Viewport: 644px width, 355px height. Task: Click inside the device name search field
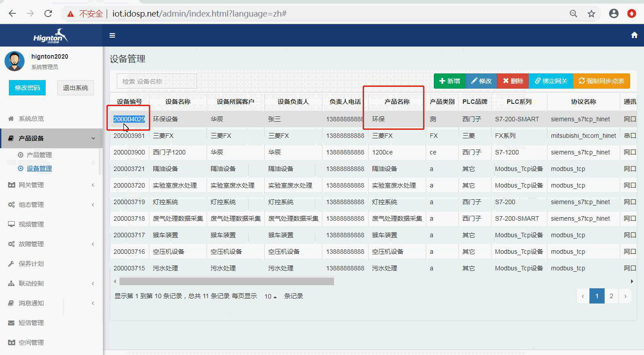[x=156, y=81]
